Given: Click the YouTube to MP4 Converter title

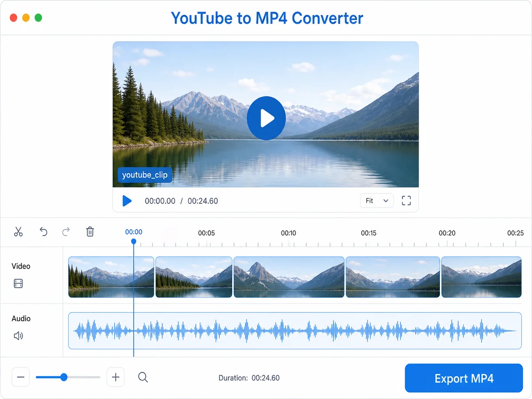Looking at the screenshot, I should point(267,18).
